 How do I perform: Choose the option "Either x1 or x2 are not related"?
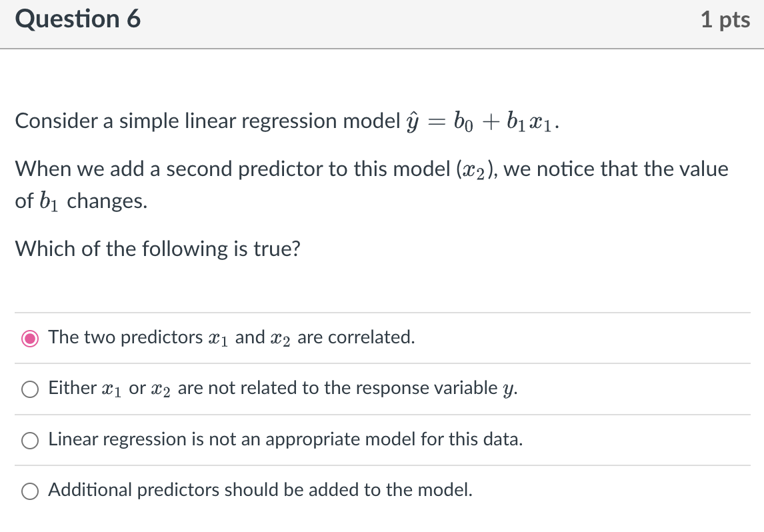pos(29,389)
